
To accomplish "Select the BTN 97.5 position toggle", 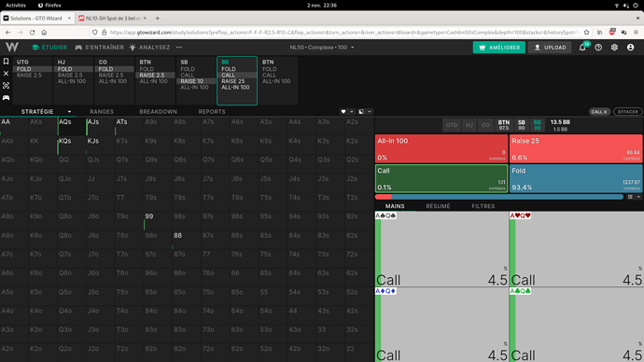I will point(504,125).
